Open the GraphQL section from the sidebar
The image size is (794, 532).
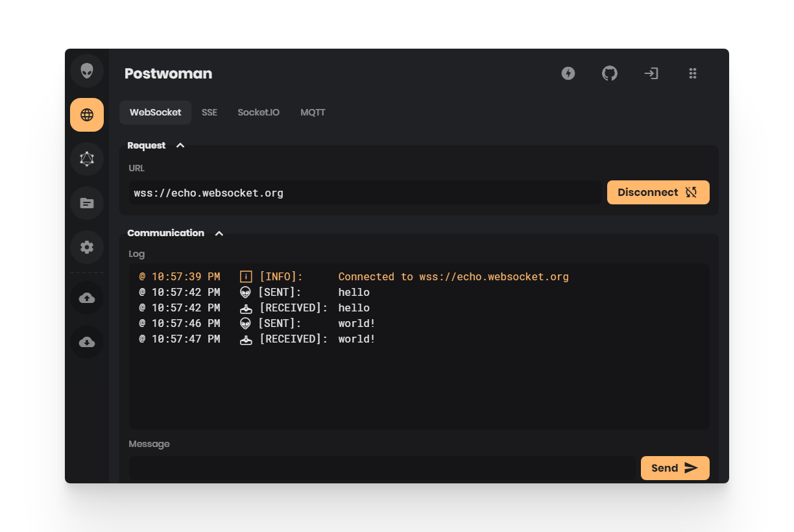tap(86, 159)
